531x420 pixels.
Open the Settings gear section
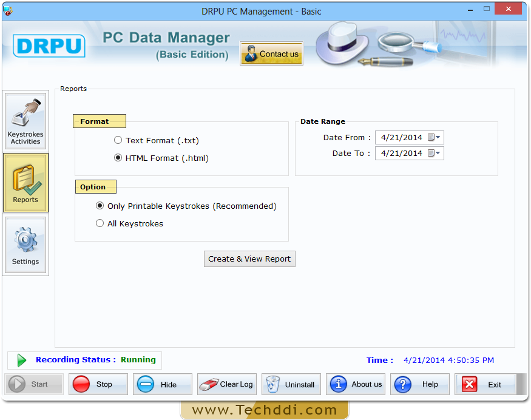(x=25, y=245)
